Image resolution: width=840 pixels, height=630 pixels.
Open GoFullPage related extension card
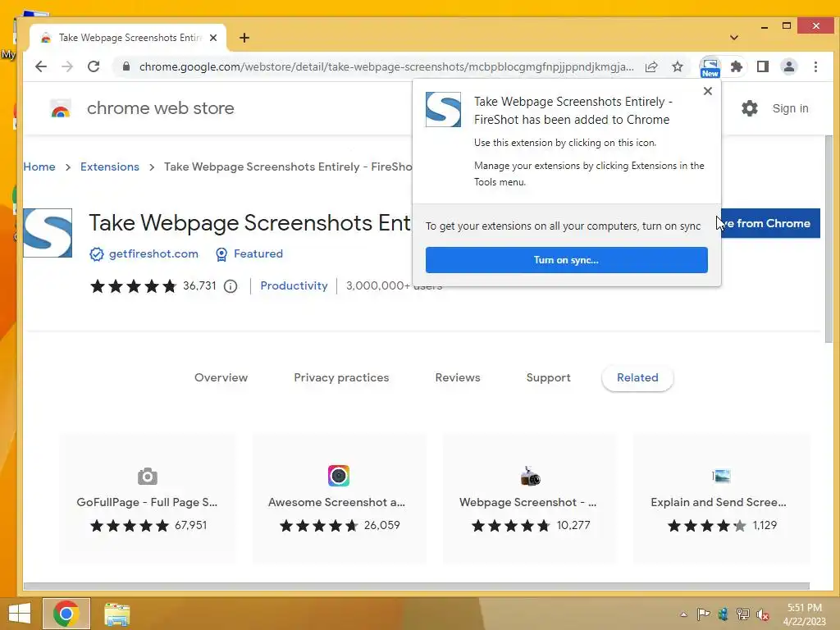point(148,498)
